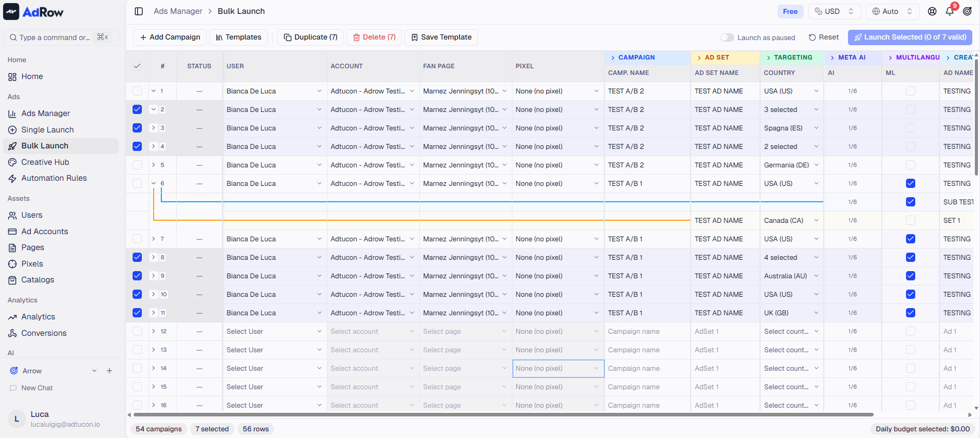Open the notifications bell
This screenshot has width=980, height=438.
tap(950, 11)
